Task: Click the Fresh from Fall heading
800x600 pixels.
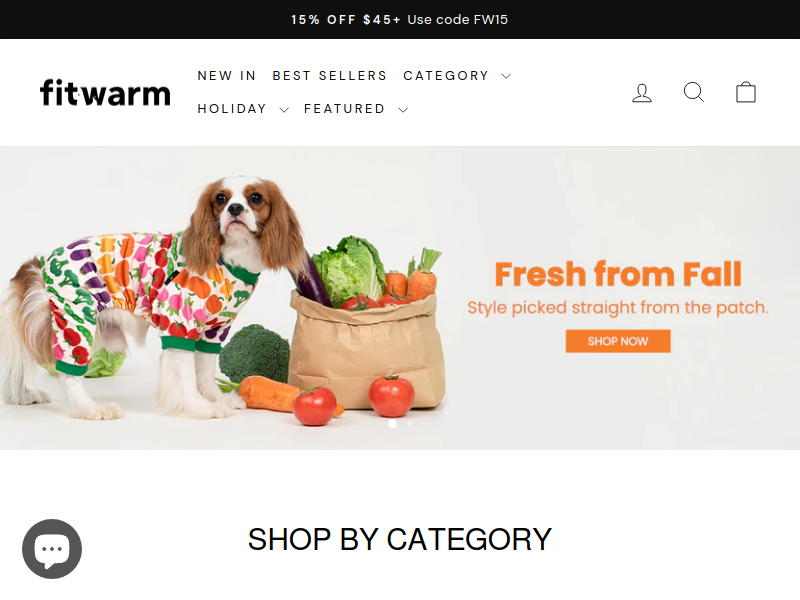Action: 618,274
